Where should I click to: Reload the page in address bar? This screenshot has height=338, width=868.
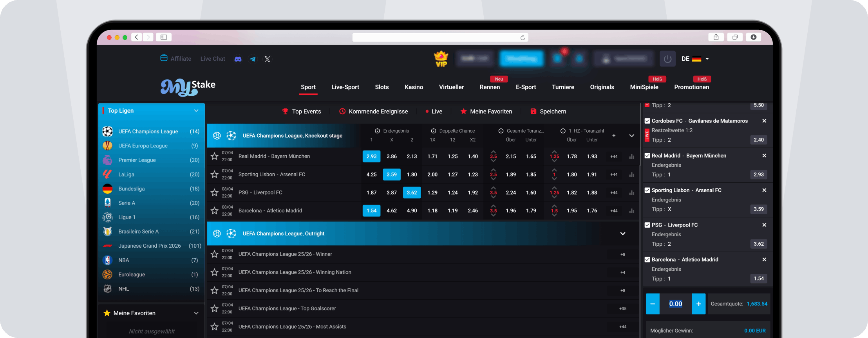pyautogui.click(x=523, y=38)
